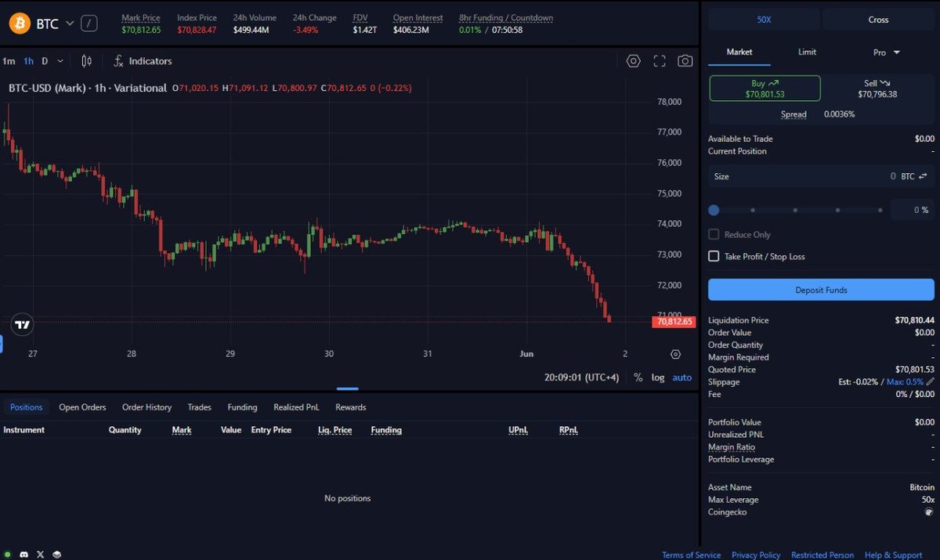Click the TradingView logo on chart
Image resolution: width=940 pixels, height=560 pixels.
pyautogui.click(x=23, y=324)
